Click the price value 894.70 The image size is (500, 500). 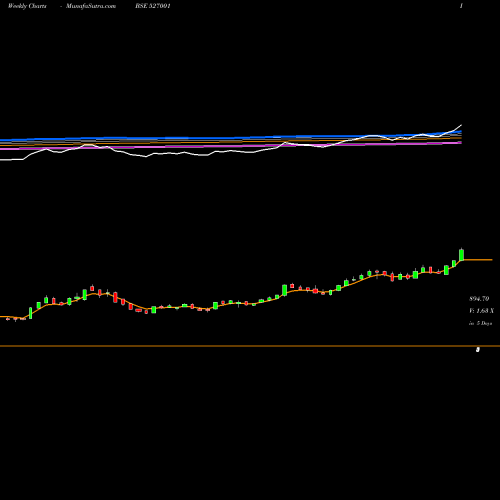click(479, 299)
